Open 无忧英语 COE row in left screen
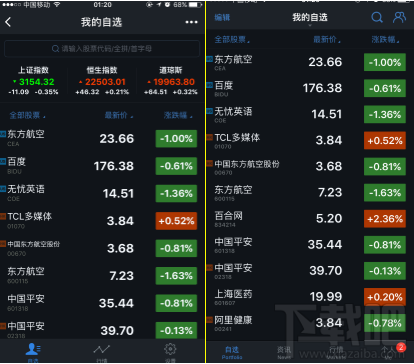Screen dimensions: 414x364 (x=102, y=193)
